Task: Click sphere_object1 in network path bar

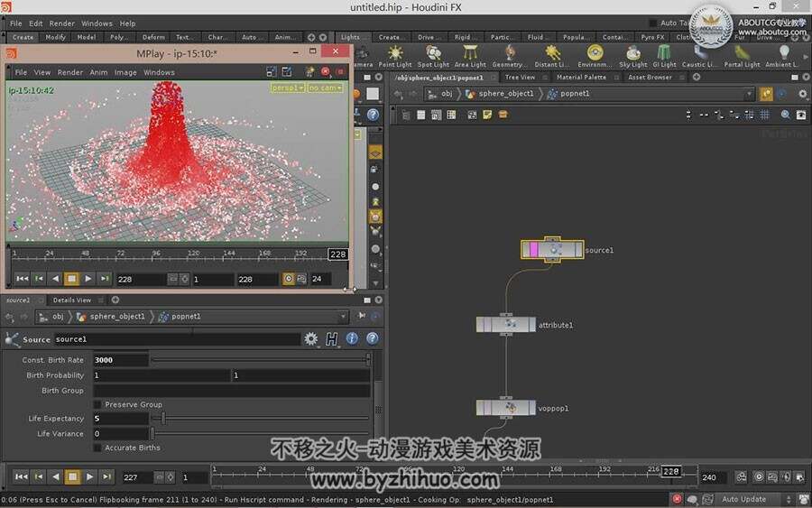Action: [x=505, y=94]
